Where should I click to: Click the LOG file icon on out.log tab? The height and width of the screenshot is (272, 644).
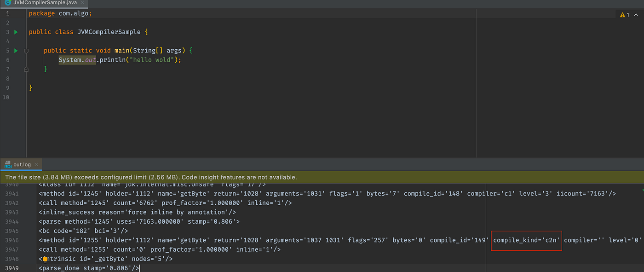(x=8, y=164)
